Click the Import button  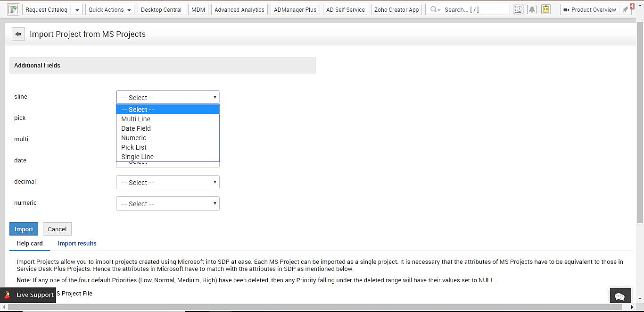[24, 229]
